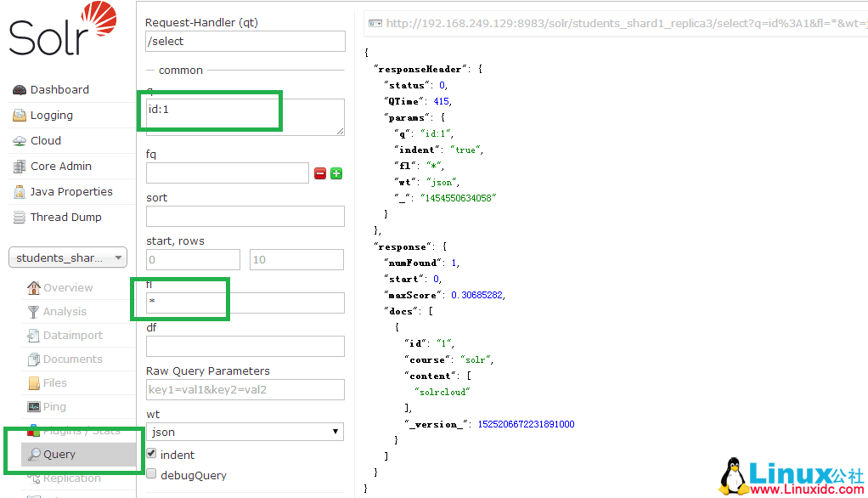Click red remove filter query button
868x498 pixels.
click(x=320, y=173)
